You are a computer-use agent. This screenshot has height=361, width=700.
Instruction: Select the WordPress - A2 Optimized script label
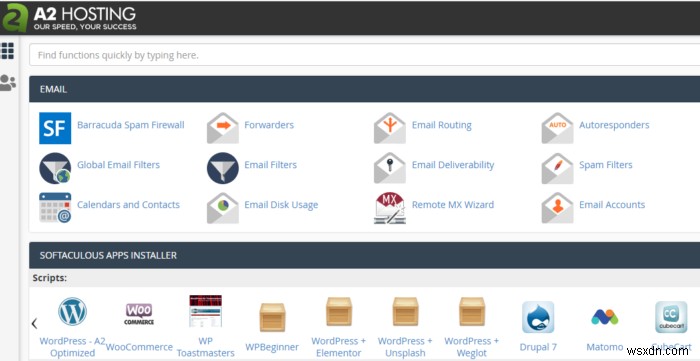(72, 347)
